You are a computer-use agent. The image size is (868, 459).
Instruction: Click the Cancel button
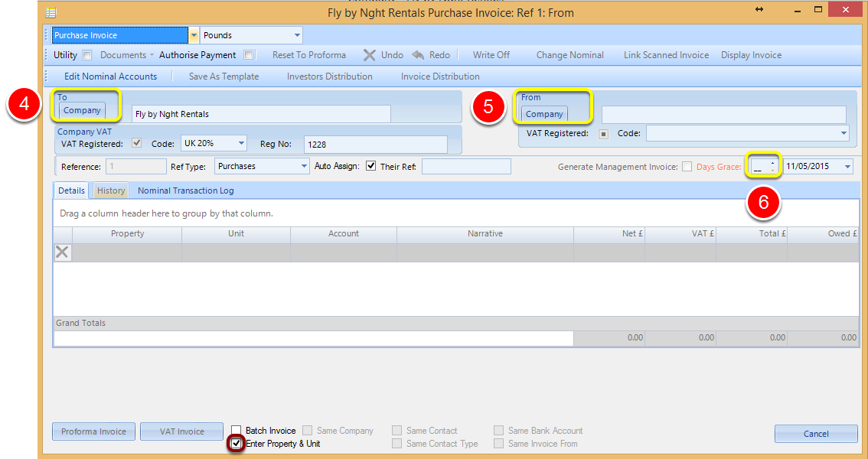point(816,434)
